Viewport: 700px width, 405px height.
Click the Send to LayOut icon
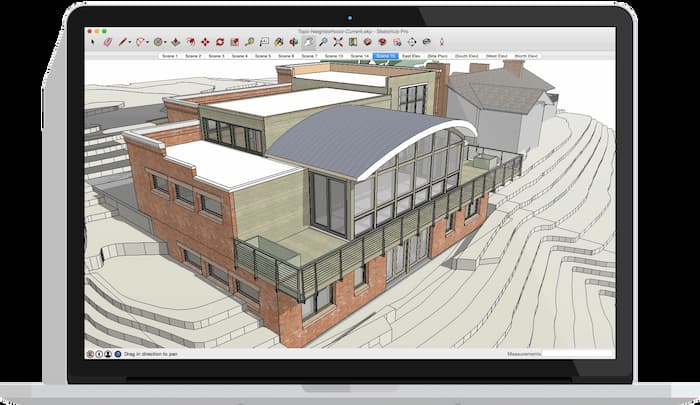pos(397,42)
